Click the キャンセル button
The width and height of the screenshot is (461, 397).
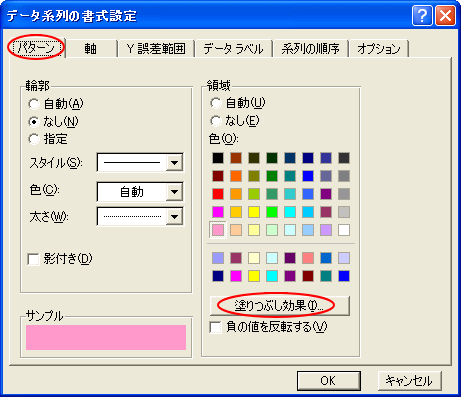409,381
